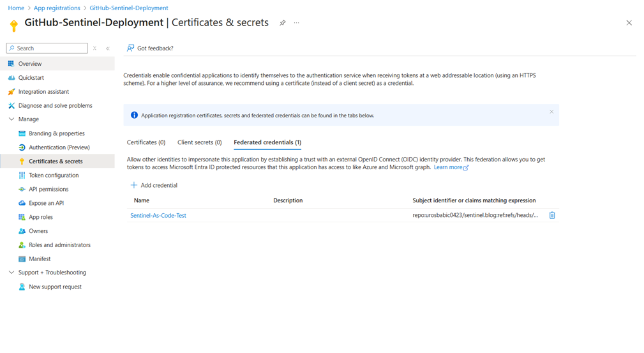Delete the Sentinel-As-Code-Test credential trash icon
The height and width of the screenshot is (353, 644).
pyautogui.click(x=552, y=216)
